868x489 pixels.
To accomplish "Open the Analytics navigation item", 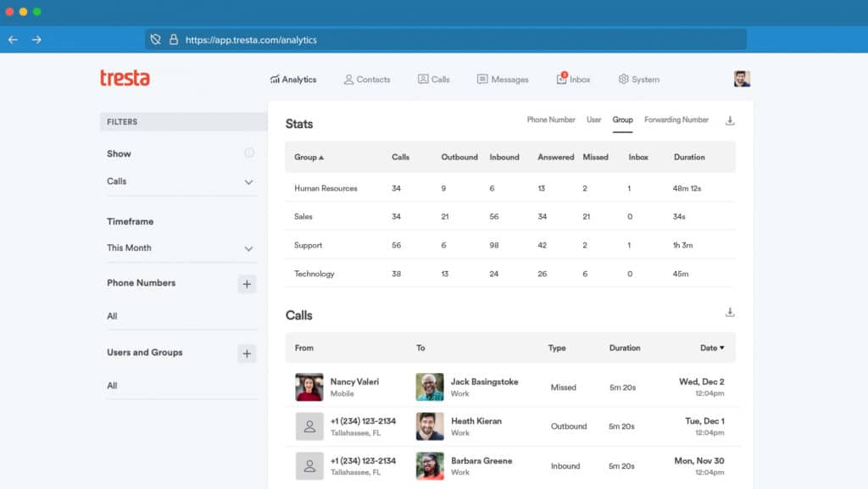I will click(294, 79).
